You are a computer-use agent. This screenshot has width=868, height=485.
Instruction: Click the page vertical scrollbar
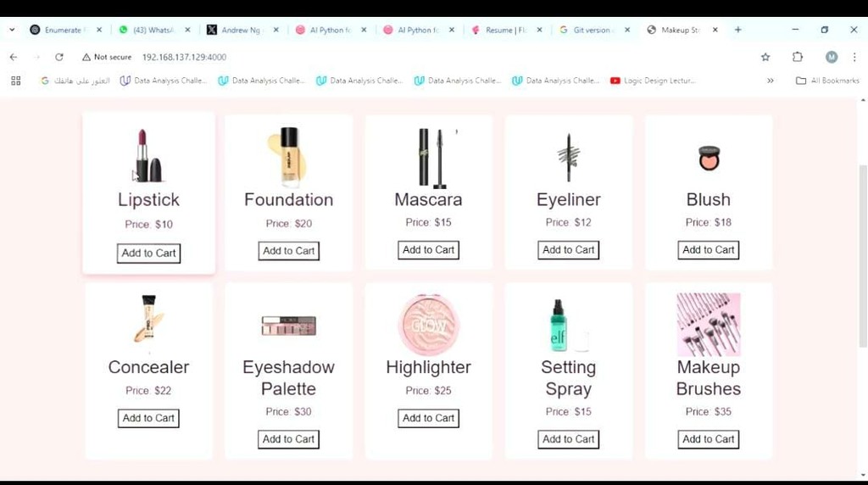[x=862, y=256]
